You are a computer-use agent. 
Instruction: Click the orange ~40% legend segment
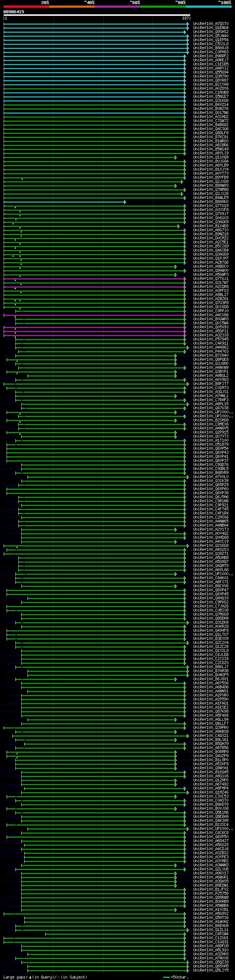click(72, 7)
